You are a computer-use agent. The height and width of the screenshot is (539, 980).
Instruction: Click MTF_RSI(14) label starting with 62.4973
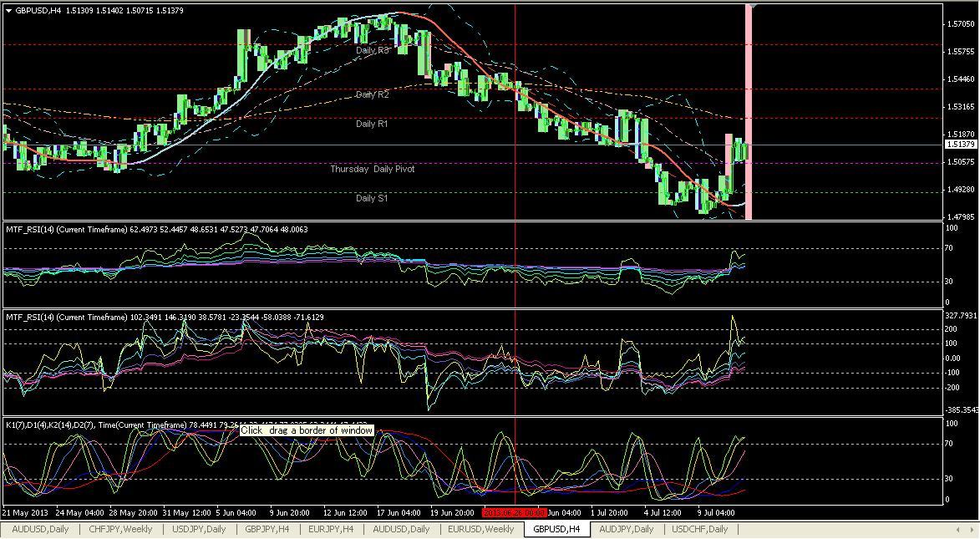[x=157, y=230]
